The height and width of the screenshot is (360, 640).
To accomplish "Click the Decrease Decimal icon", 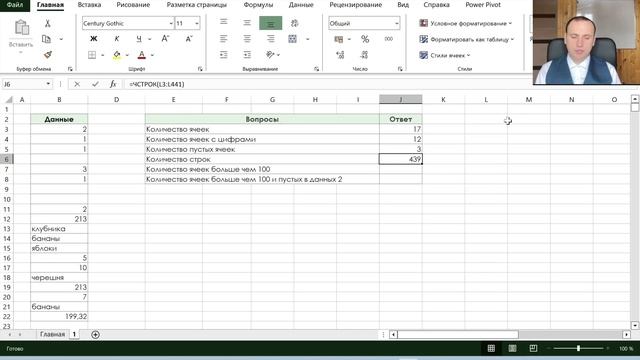I will click(364, 55).
